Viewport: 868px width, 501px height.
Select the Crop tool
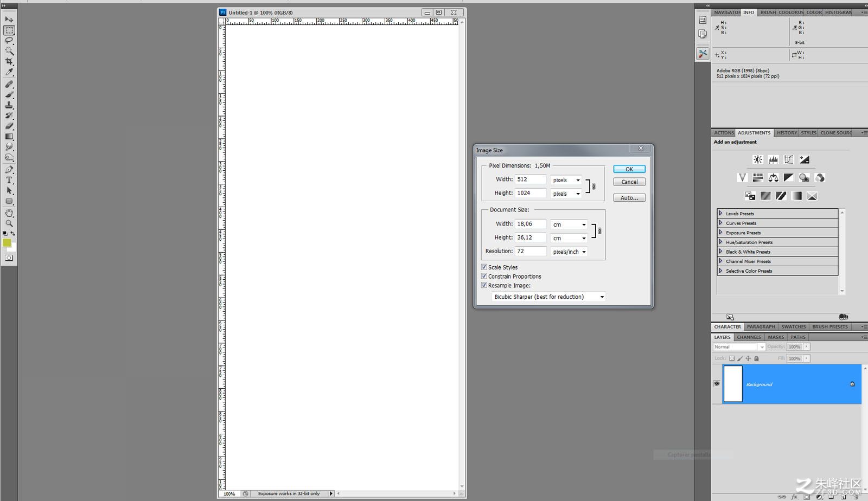[9, 62]
